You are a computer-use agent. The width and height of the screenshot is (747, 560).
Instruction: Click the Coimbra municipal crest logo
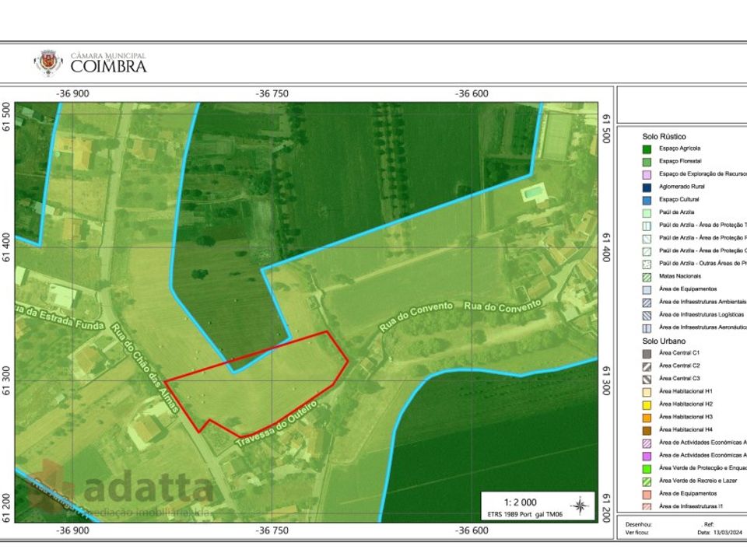coord(48,63)
